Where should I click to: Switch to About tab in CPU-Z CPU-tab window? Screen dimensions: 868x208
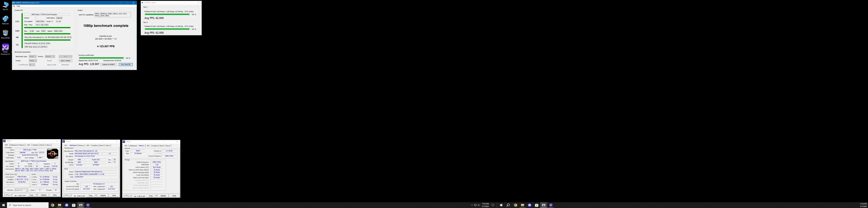[x=48, y=145]
